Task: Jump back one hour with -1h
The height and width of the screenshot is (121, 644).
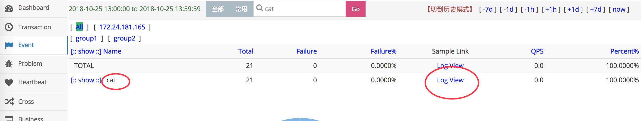Action: coord(529,9)
